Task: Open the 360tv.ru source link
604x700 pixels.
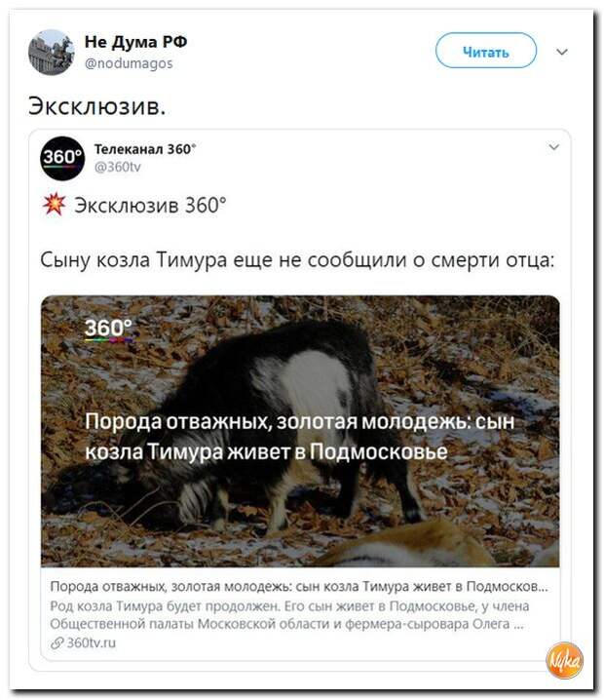Action: pos(91,642)
